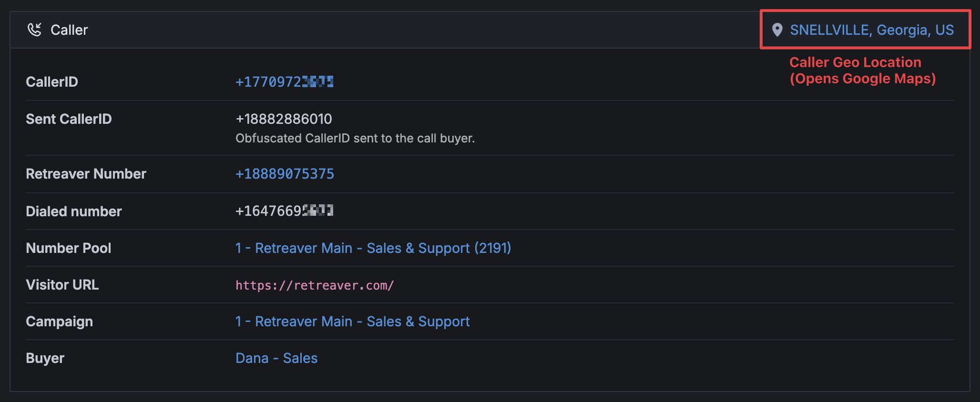Image resolution: width=980 pixels, height=402 pixels.
Task: Click the Campaign field label
Action: click(60, 322)
